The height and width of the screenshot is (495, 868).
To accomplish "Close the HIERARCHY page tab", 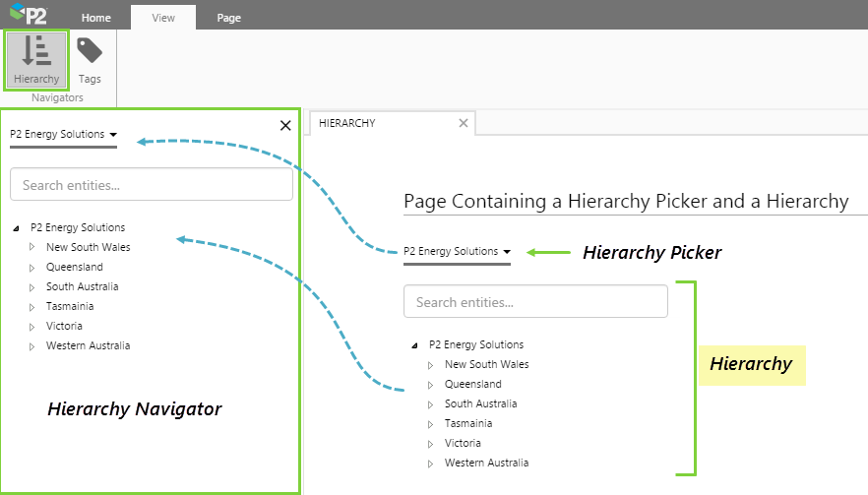I will point(464,123).
